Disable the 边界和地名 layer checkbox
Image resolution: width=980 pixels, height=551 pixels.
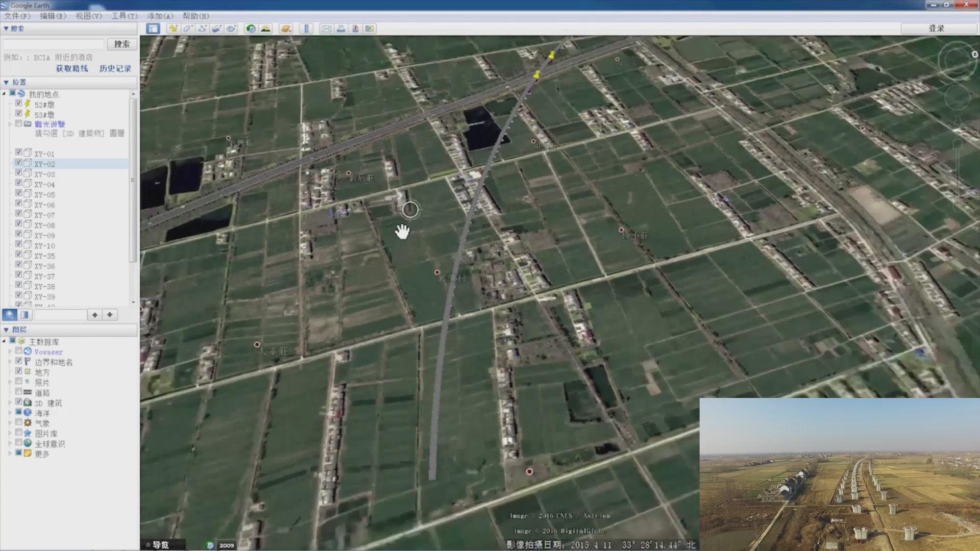[x=19, y=361]
